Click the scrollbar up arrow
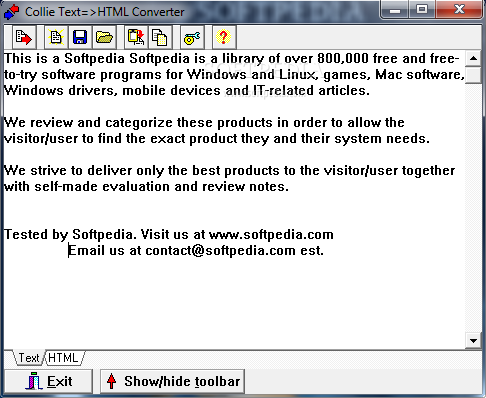This screenshot has height=398, width=486. click(473, 59)
